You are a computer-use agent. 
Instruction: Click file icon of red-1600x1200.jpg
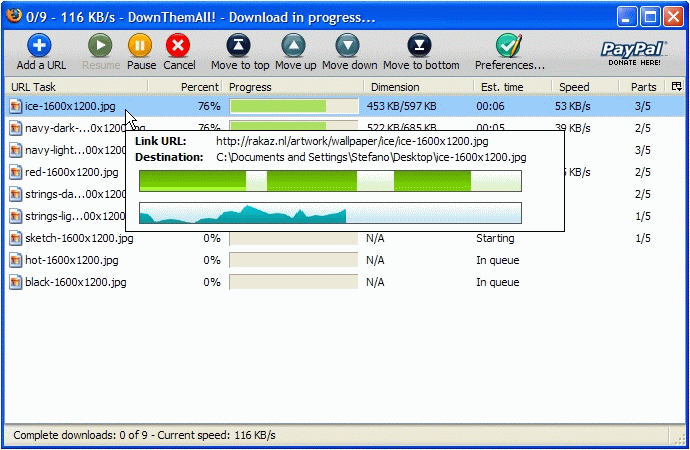tap(15, 172)
